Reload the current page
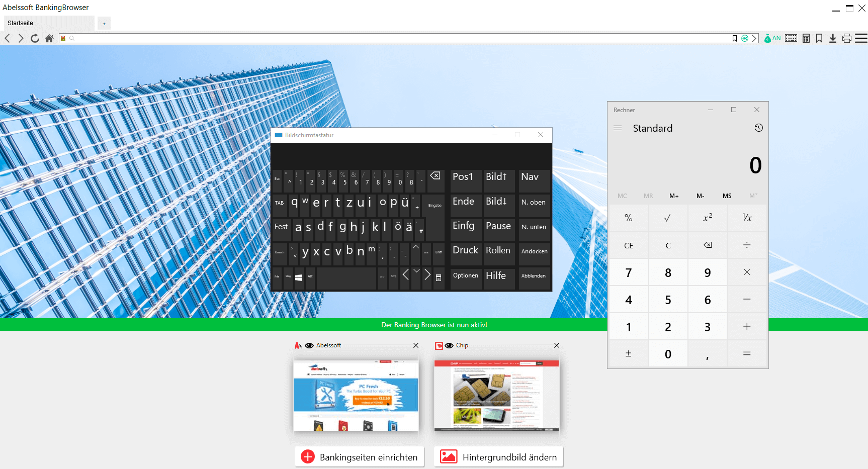The image size is (868, 469). pos(35,38)
